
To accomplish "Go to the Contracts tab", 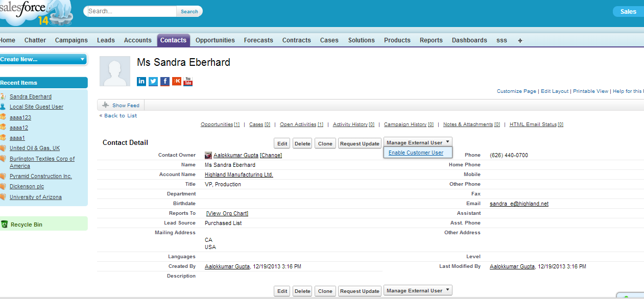I will pyautogui.click(x=297, y=40).
